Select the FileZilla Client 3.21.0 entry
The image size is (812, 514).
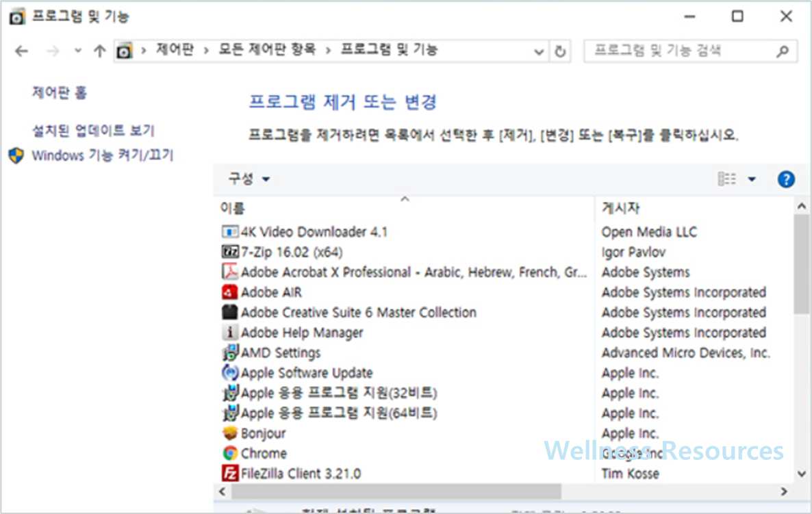point(301,473)
